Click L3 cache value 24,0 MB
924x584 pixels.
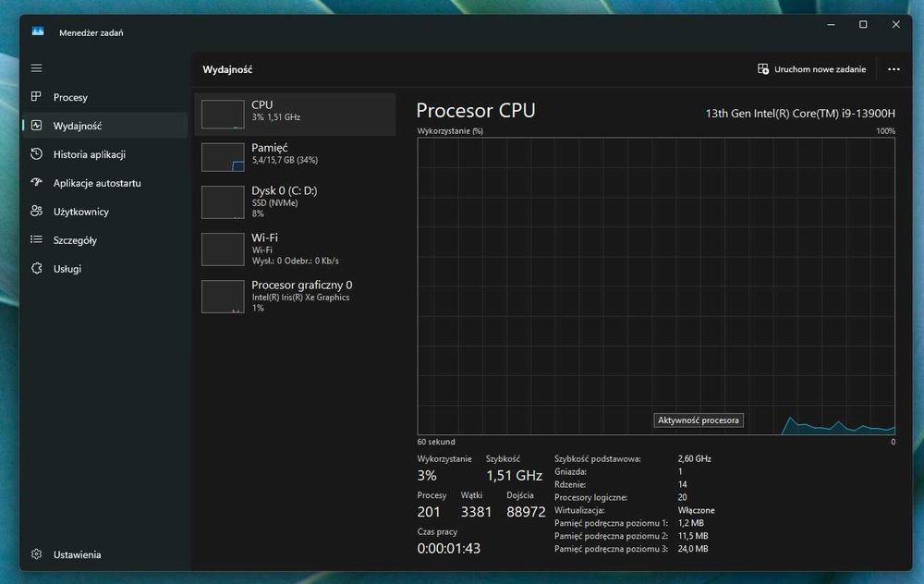[693, 549]
